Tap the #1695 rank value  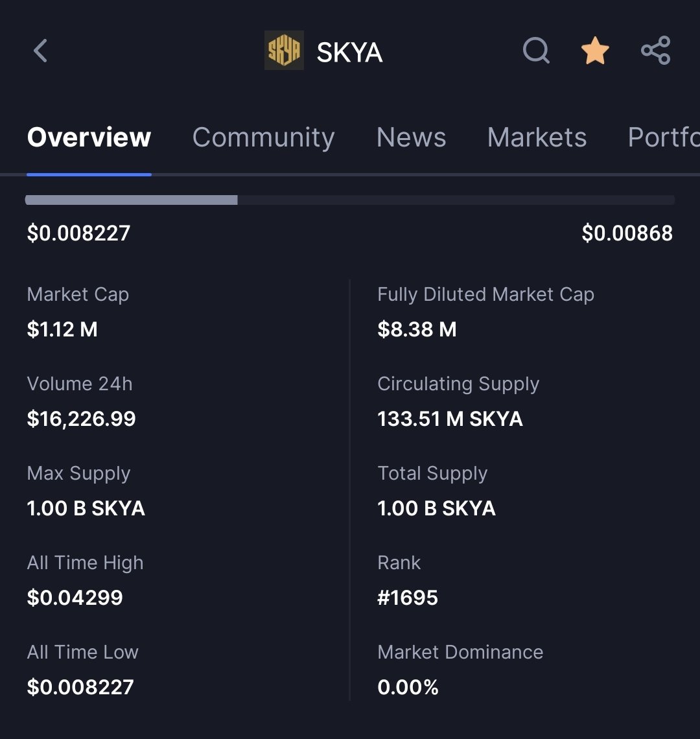pos(408,598)
